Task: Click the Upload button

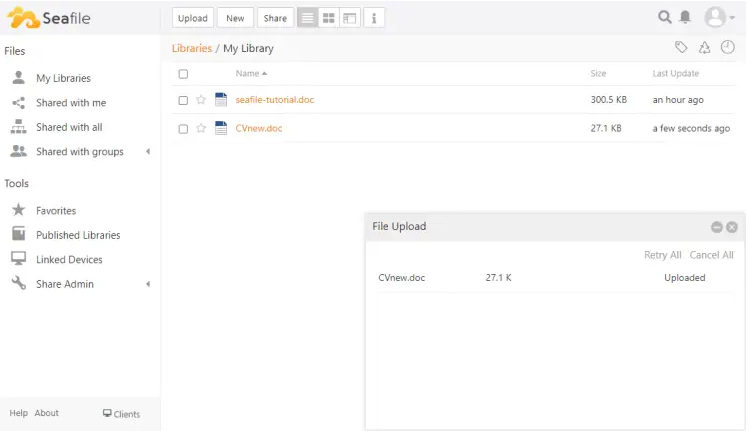Action: pyautogui.click(x=192, y=18)
